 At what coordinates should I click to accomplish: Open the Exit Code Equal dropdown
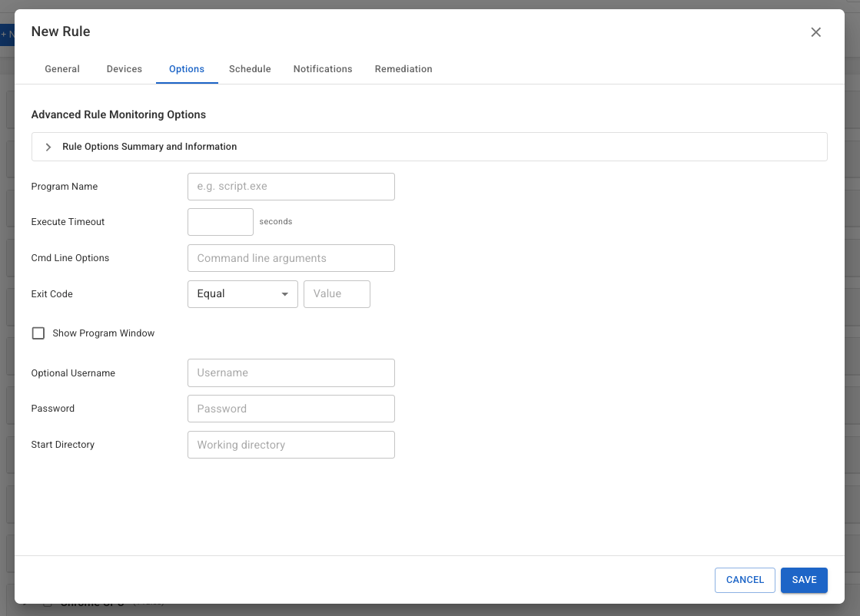pos(242,294)
